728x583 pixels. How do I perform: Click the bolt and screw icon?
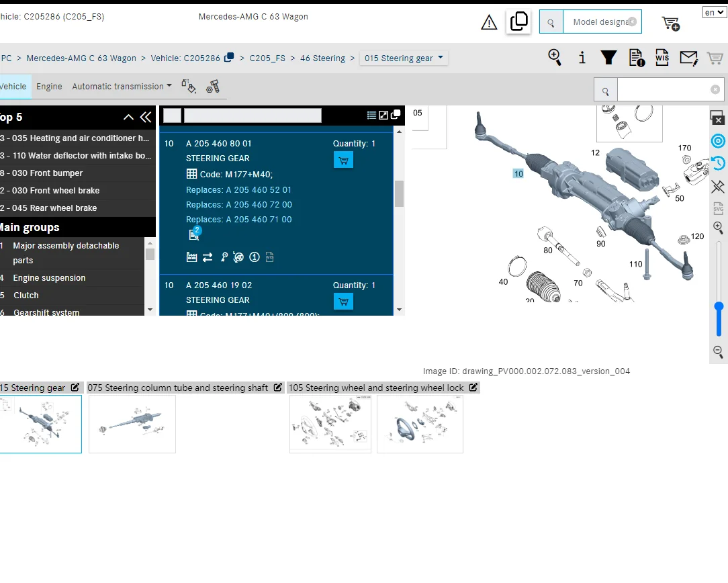[213, 87]
